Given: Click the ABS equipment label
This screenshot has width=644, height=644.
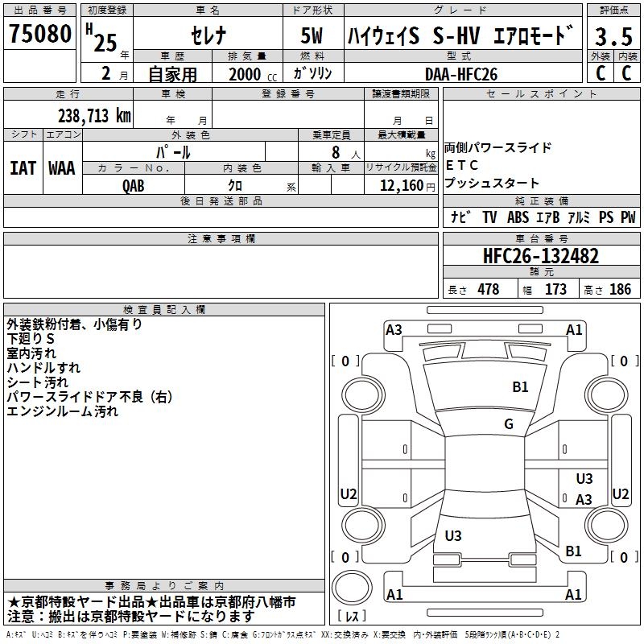Looking at the screenshot, I should coord(518,217).
